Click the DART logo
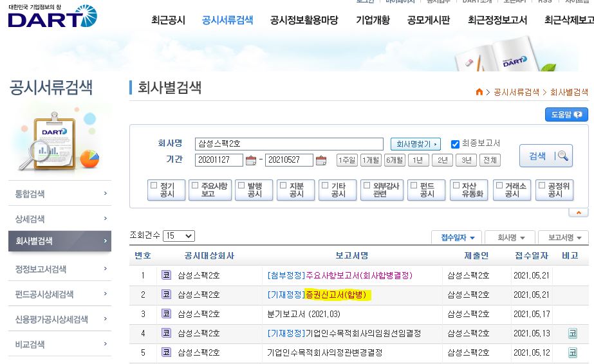Screen dimensions: 594x364 point(52,16)
